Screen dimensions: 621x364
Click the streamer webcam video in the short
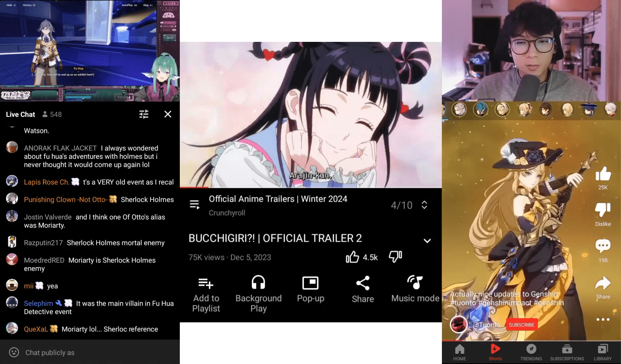pyautogui.click(x=531, y=51)
